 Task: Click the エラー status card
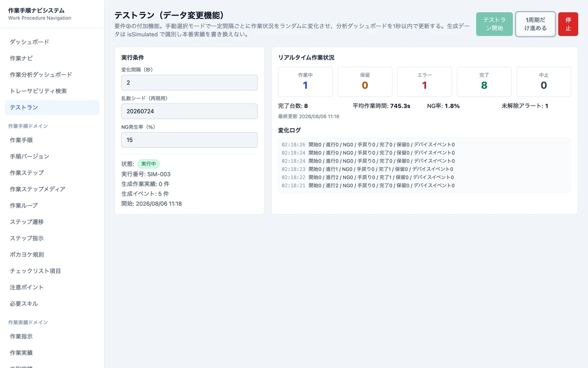[x=425, y=82]
